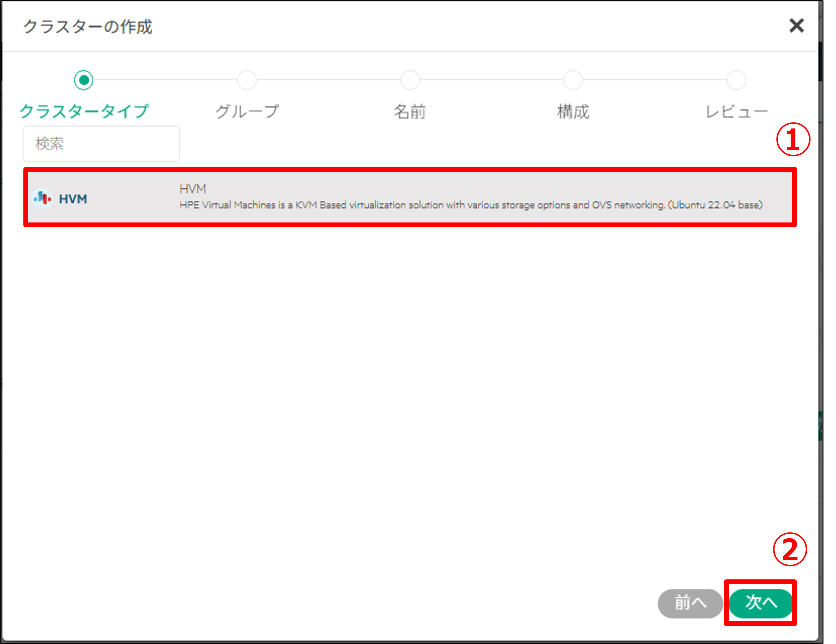The height and width of the screenshot is (644, 836).
Task: Close the クラスターの作成 dialog
Action: (796, 25)
